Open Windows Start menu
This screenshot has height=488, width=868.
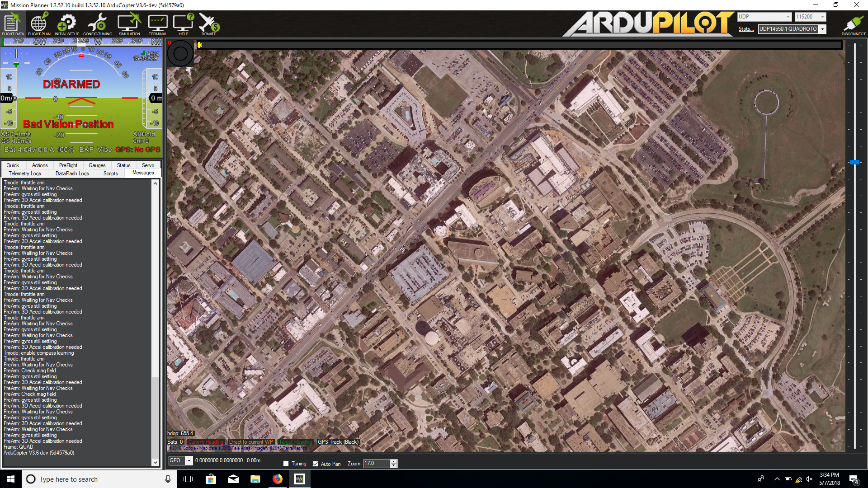click(x=11, y=479)
